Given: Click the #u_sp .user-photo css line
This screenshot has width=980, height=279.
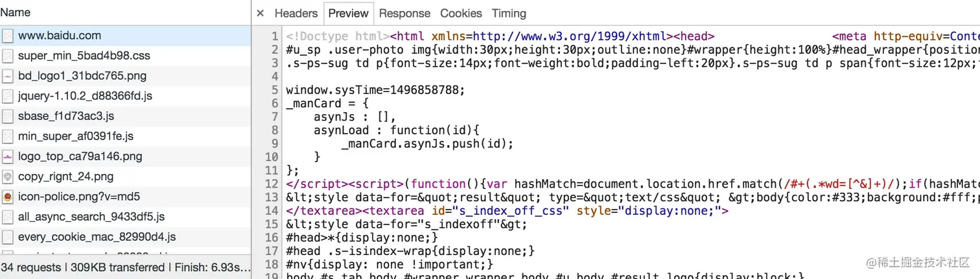Looking at the screenshot, I should click(x=633, y=50).
